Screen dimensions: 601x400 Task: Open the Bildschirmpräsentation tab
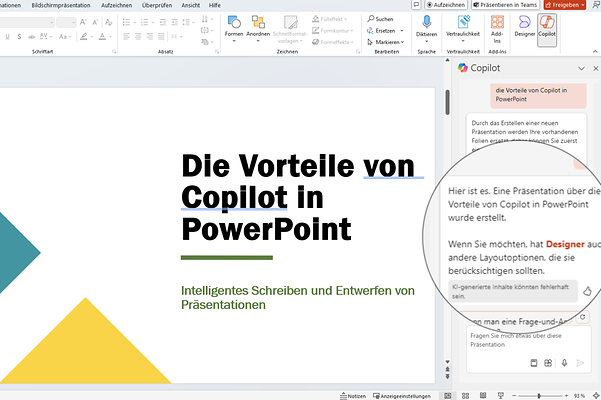point(63,5)
